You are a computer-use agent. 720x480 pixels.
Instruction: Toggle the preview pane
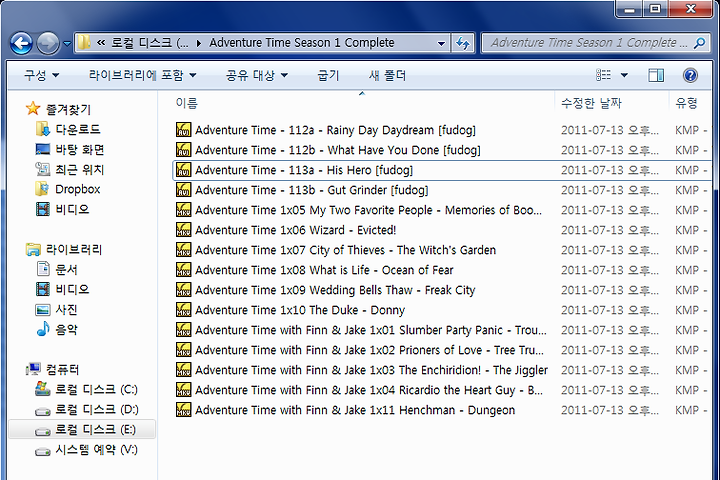coord(656,75)
